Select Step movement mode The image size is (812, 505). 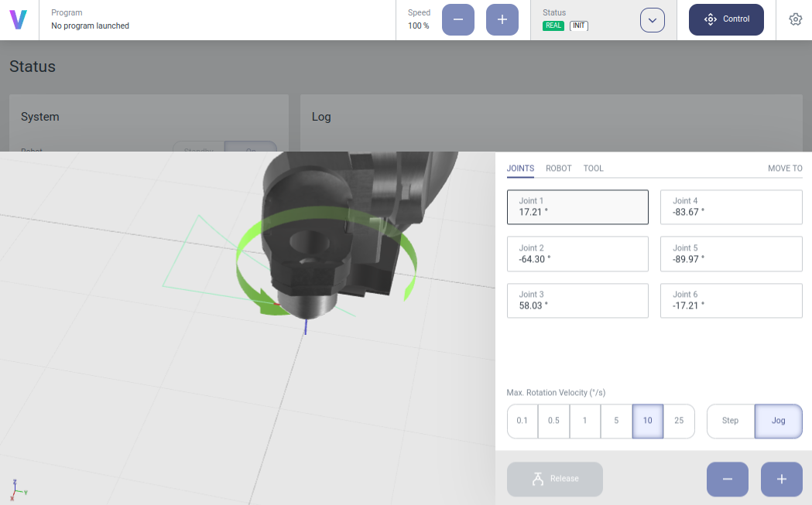pos(730,421)
